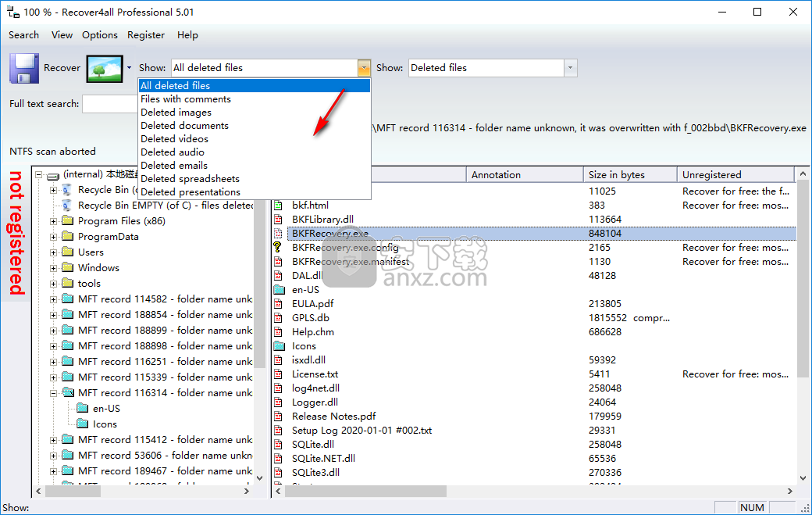Screen dimensions: 812x515
Task: Click the SQLite.NET.dll file icon
Action: 278,458
